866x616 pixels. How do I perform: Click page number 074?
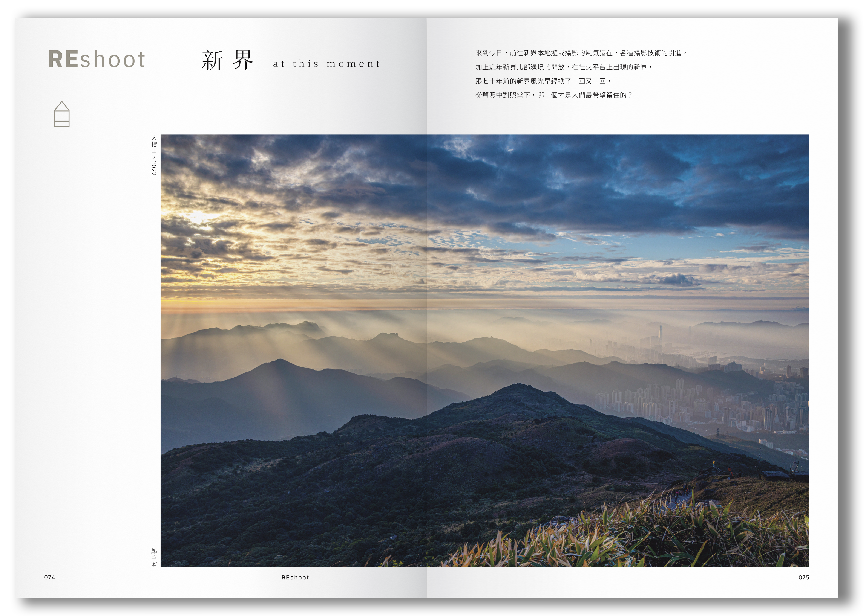(50, 577)
